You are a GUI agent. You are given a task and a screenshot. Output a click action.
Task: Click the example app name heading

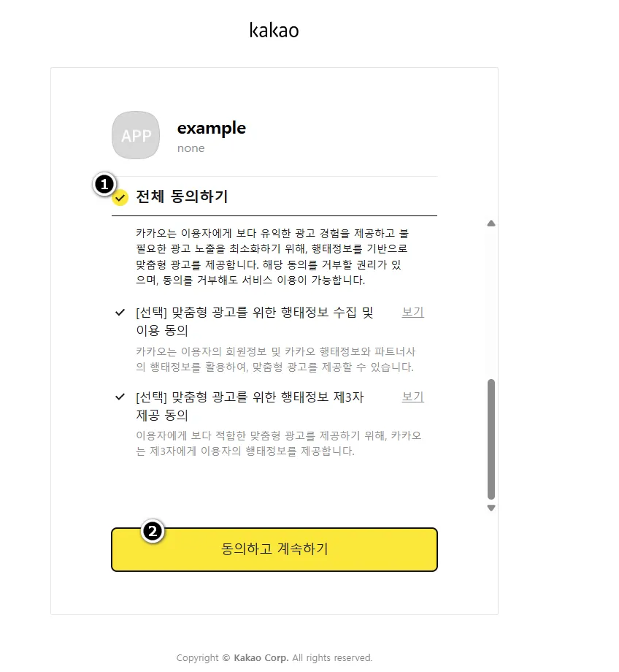click(x=212, y=128)
